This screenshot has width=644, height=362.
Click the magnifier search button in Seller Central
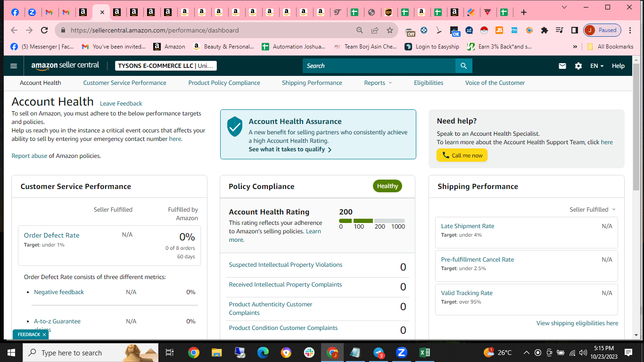tap(464, 66)
